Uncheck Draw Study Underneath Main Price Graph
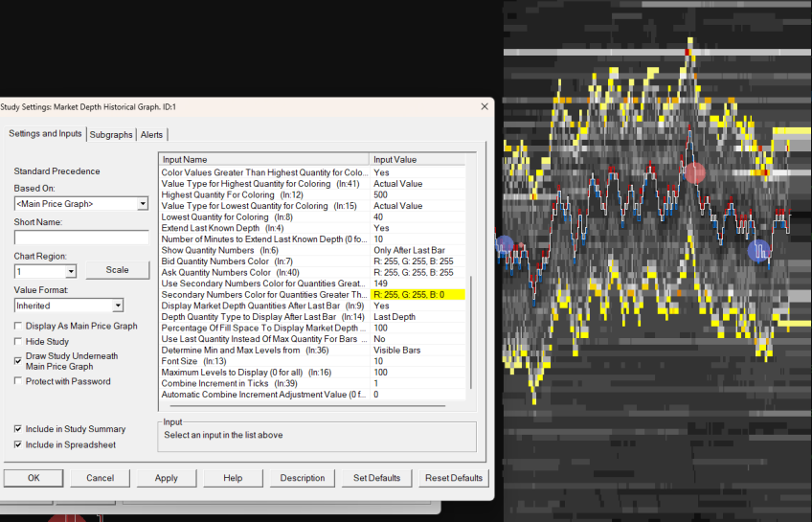Image resolution: width=812 pixels, height=522 pixels. coord(18,360)
